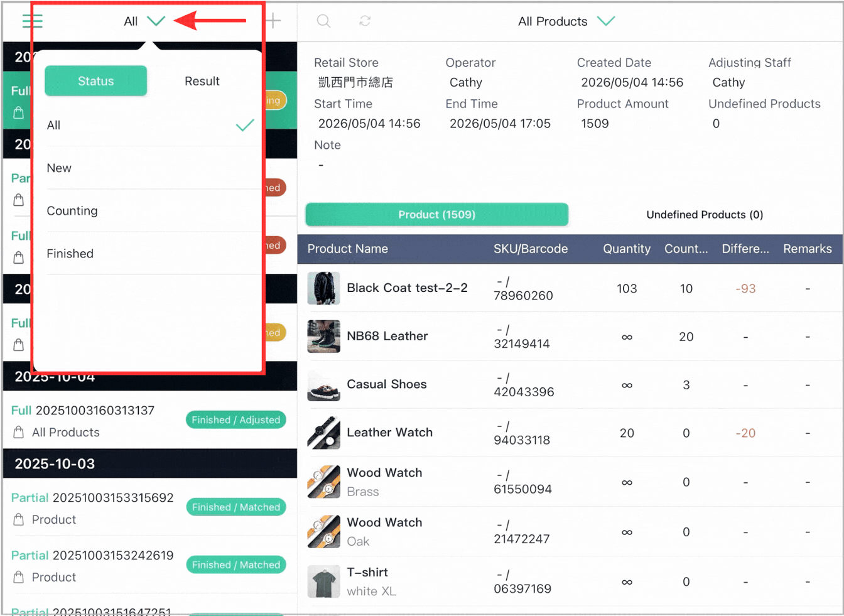Switch to the Status filter tab

(x=96, y=81)
